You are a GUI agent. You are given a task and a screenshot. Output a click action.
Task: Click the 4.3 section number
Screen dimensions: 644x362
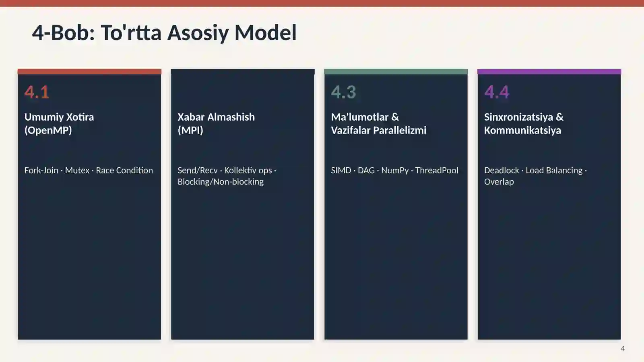(x=344, y=92)
